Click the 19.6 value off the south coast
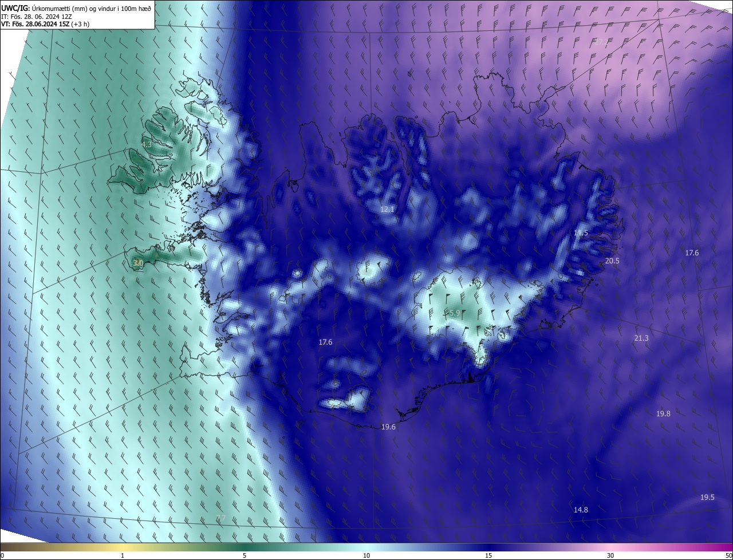Image resolution: width=733 pixels, height=560 pixels. click(388, 427)
